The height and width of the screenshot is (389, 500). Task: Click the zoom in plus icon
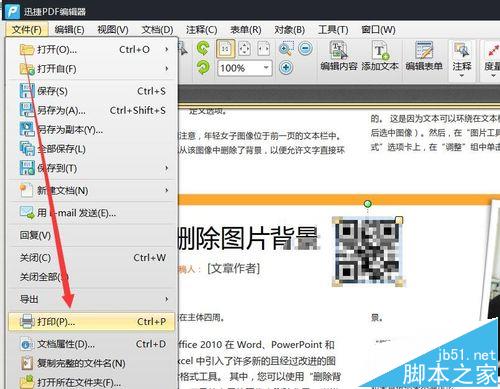pyautogui.click(x=286, y=68)
